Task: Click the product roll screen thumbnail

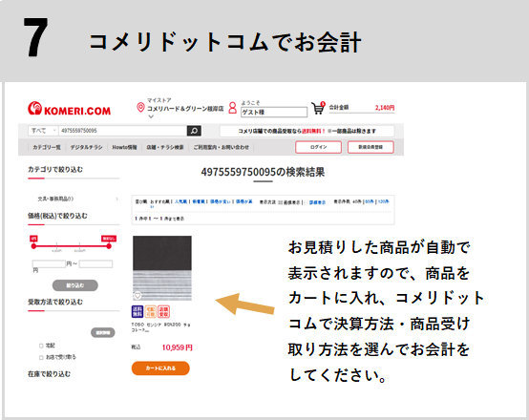Action: [x=162, y=268]
